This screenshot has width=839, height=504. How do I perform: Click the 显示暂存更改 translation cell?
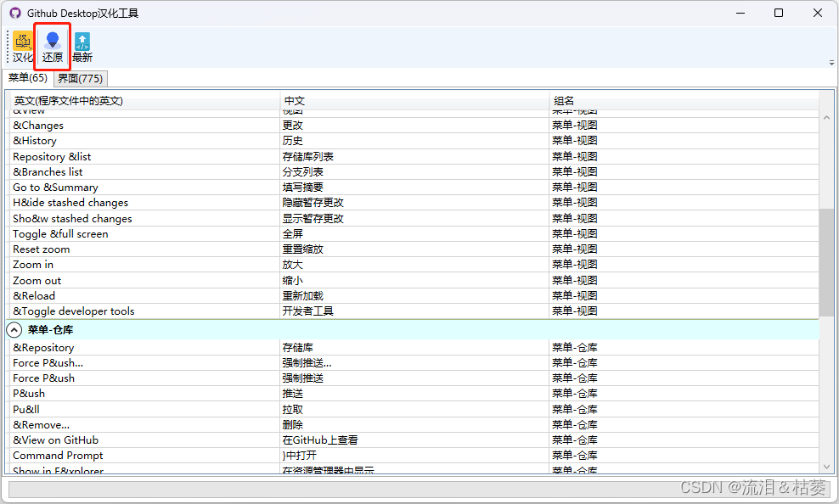414,219
